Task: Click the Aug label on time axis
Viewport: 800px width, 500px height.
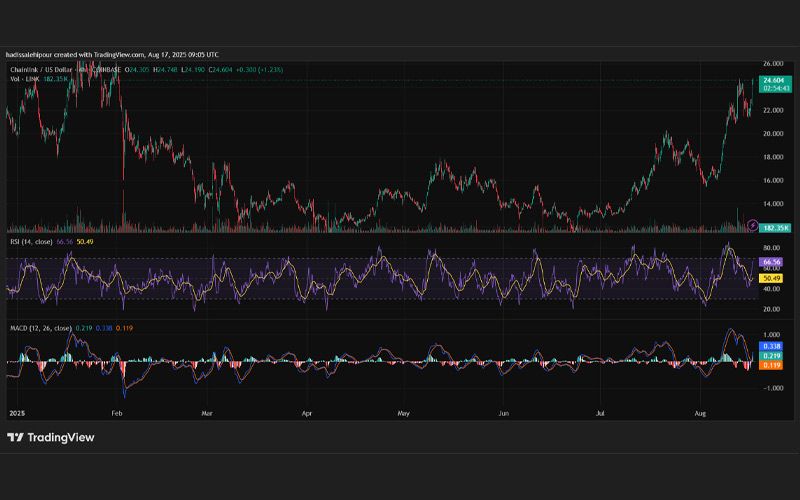Action: (701, 413)
